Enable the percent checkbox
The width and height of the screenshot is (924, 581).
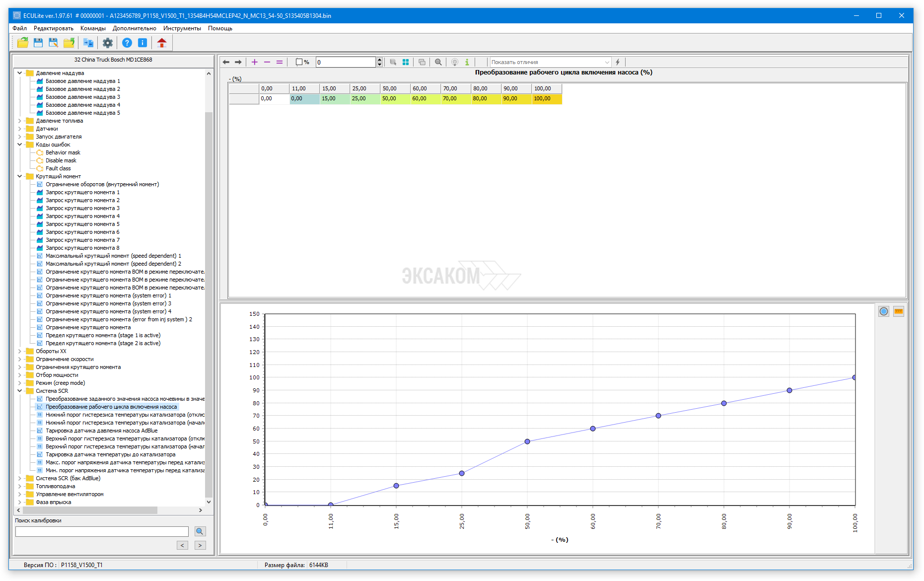click(x=299, y=62)
